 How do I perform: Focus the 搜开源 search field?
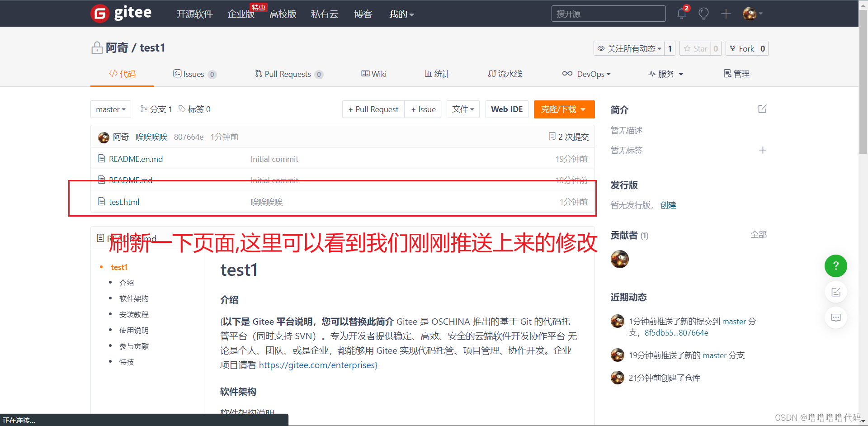click(x=609, y=14)
